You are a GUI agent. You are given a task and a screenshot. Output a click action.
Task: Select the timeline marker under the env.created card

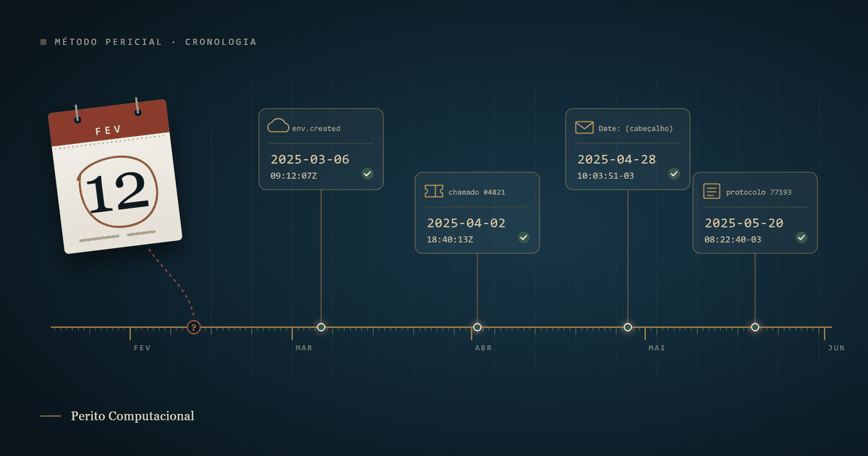click(321, 327)
